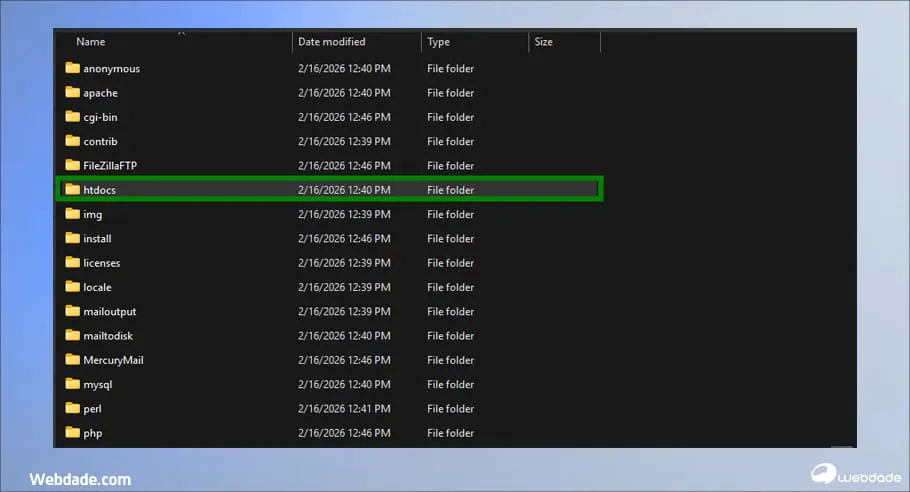Sort by Date modified column header

coord(332,42)
